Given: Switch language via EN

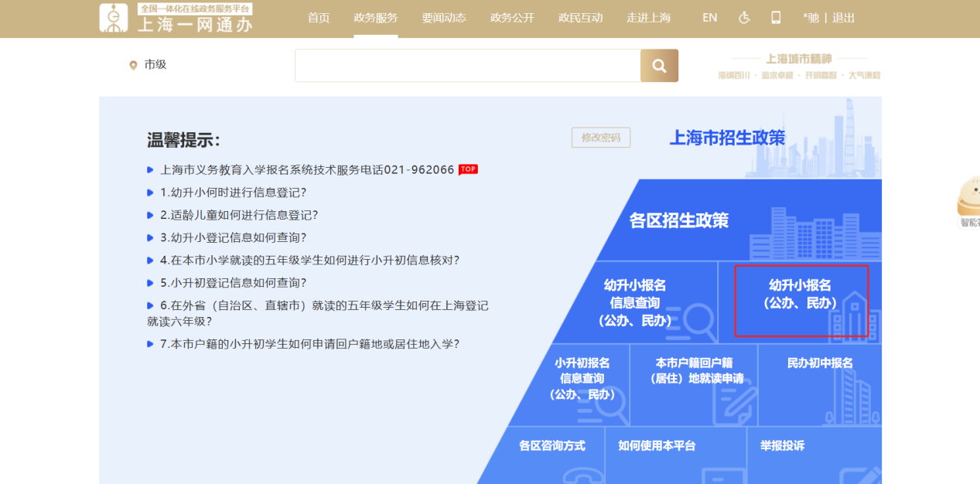Looking at the screenshot, I should pos(709,18).
